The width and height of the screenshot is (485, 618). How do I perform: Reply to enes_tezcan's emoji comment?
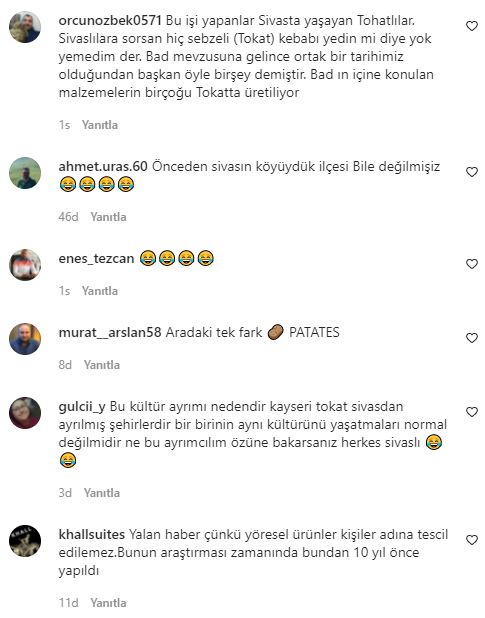(100, 291)
